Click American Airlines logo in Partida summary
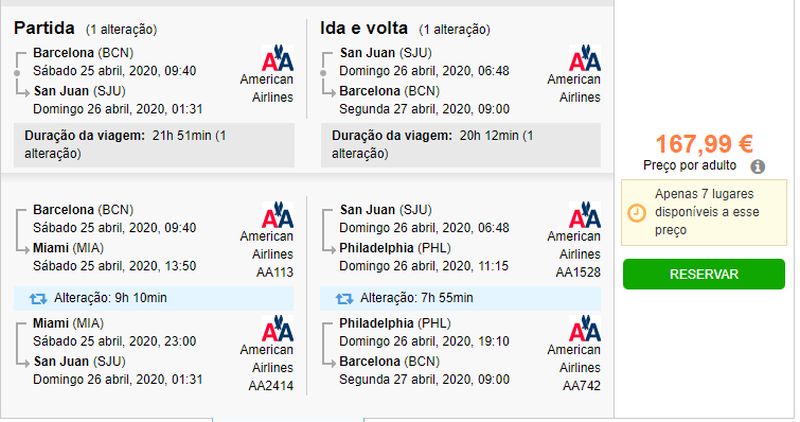 click(278, 58)
